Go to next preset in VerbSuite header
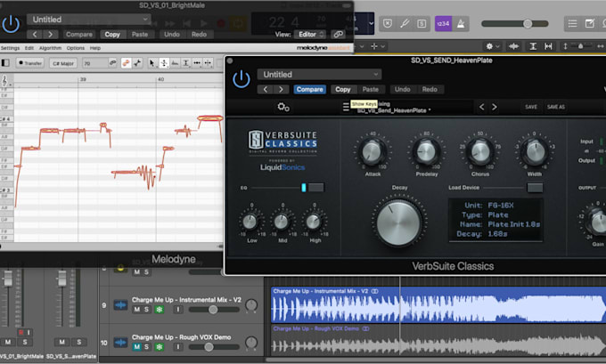The image size is (606, 364). [x=281, y=89]
